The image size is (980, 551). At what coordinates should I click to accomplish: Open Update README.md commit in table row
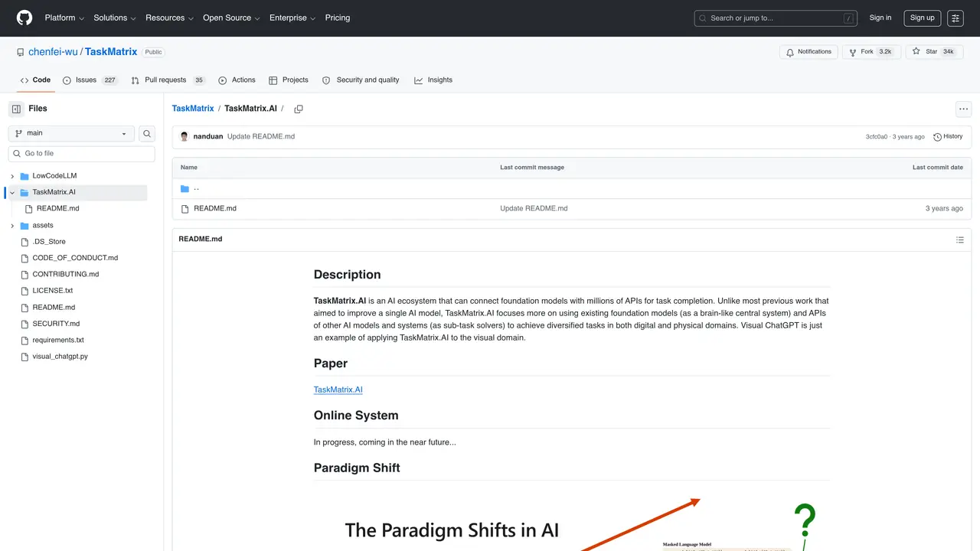pos(534,208)
